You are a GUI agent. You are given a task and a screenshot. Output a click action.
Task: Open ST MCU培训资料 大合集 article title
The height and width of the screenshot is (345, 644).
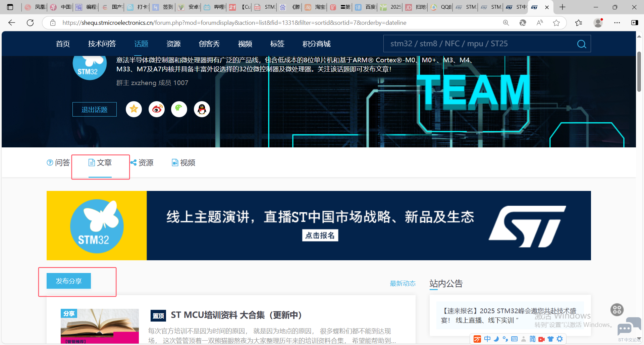tap(236, 315)
